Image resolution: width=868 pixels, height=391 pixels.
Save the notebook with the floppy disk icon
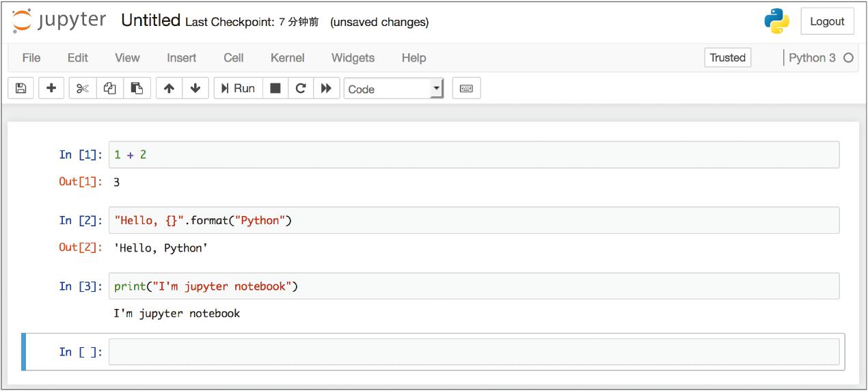[21, 88]
